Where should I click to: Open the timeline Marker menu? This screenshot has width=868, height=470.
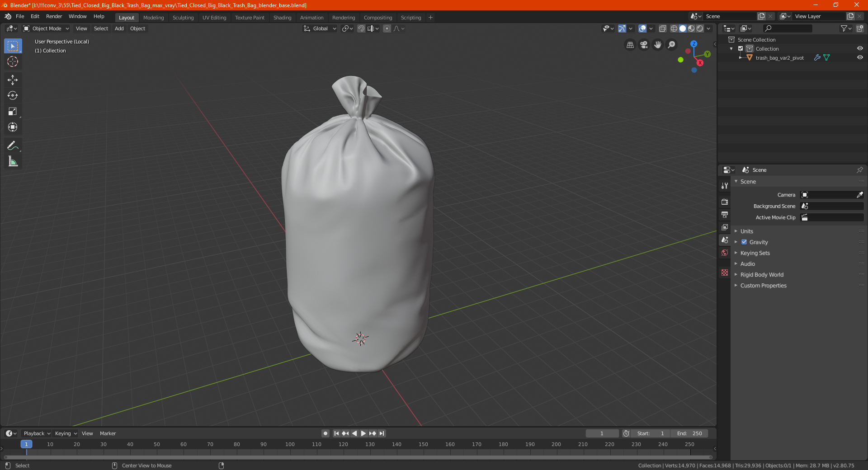[x=108, y=433]
